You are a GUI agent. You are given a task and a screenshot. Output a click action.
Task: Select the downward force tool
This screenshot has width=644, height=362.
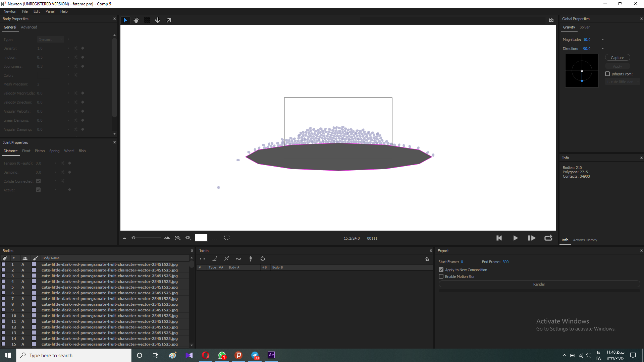[158, 20]
